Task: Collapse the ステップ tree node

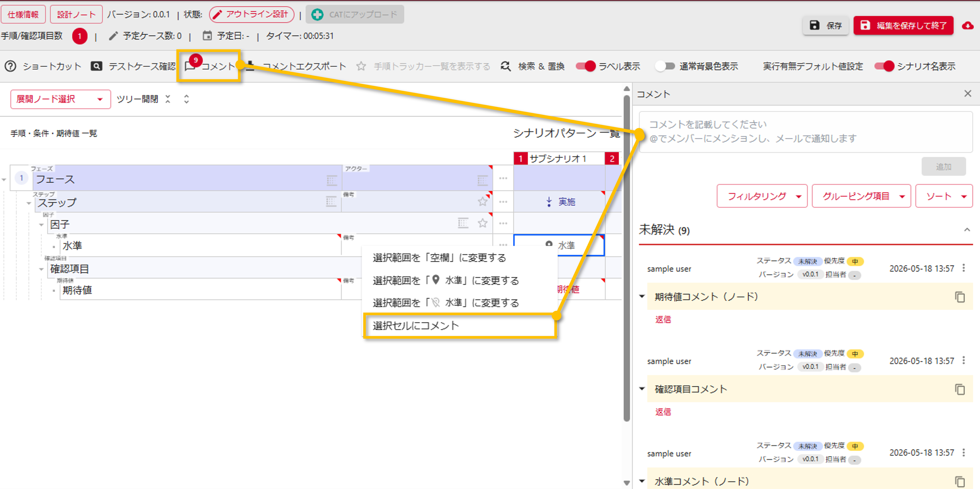Action: click(29, 203)
